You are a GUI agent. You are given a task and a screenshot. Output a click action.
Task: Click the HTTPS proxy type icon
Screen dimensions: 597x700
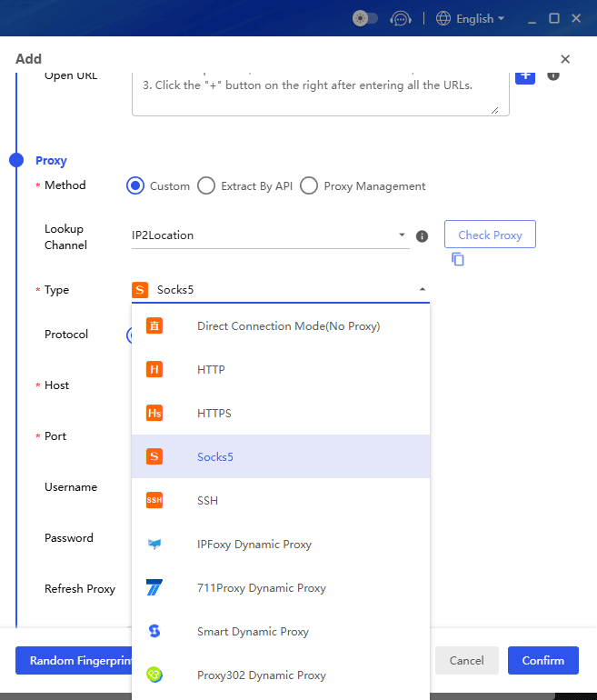point(154,413)
